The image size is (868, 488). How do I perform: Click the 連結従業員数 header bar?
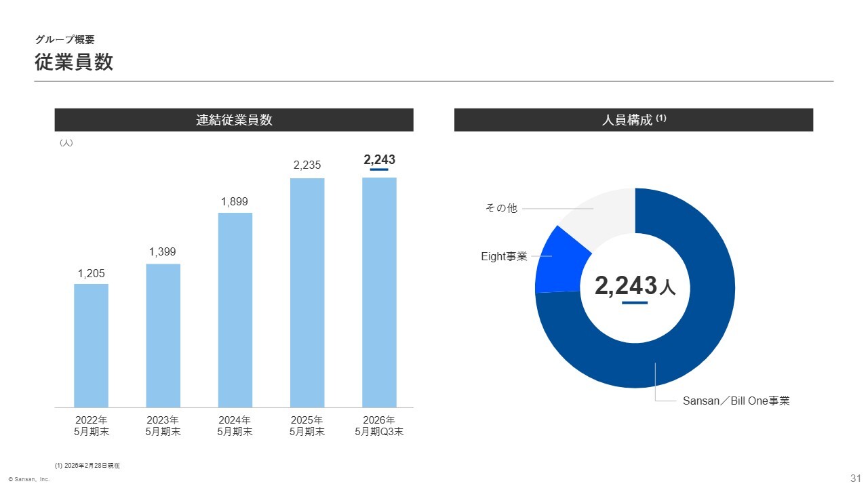[x=234, y=120]
